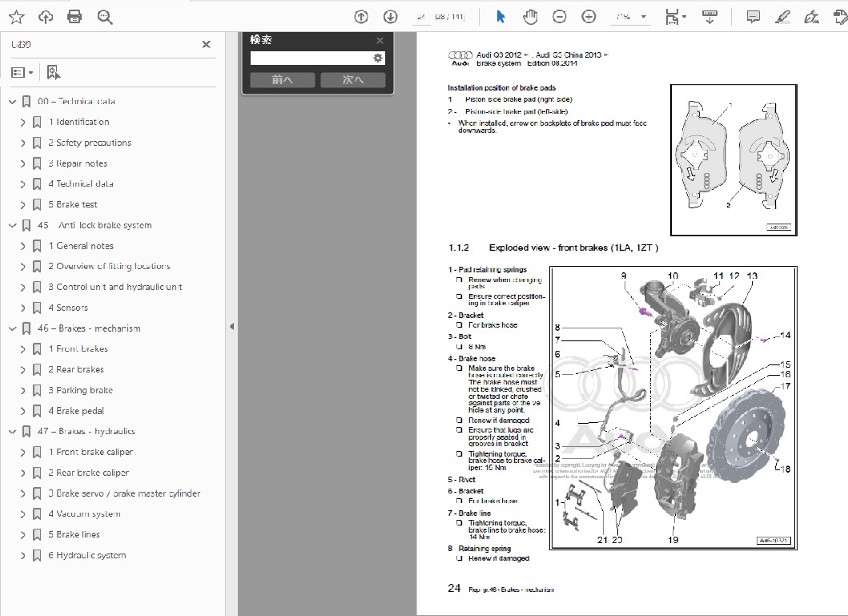Click the 次へ next search button
Viewport: 848px width, 616px height.
click(x=353, y=79)
